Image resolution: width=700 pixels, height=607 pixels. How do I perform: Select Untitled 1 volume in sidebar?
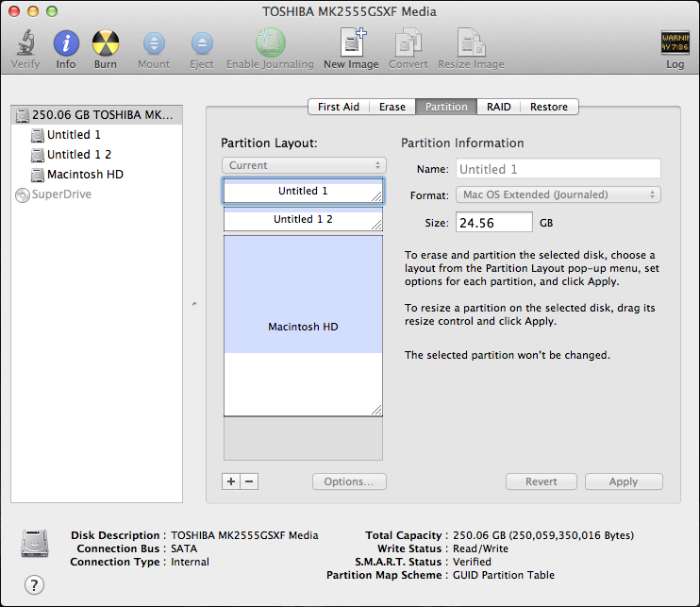pyautogui.click(x=97, y=135)
